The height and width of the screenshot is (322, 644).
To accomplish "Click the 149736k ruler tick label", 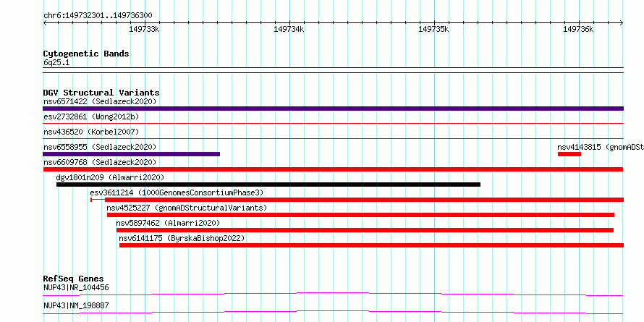I will click(x=578, y=30).
